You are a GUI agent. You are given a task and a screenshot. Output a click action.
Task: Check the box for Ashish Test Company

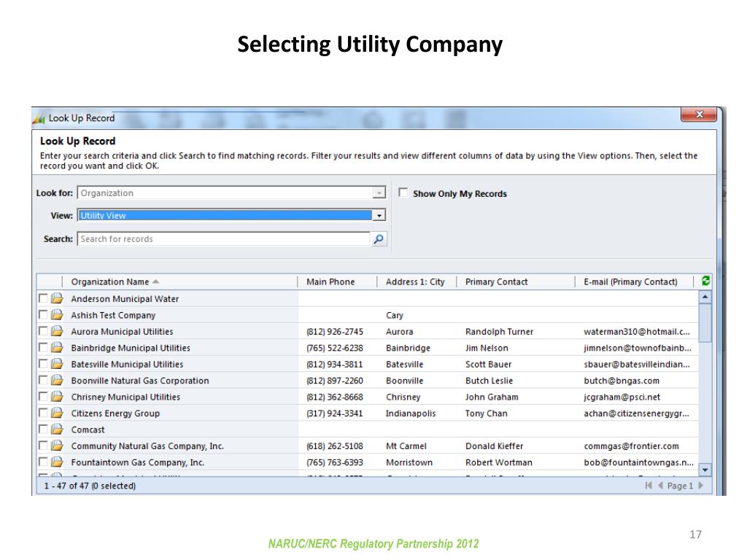(43, 314)
